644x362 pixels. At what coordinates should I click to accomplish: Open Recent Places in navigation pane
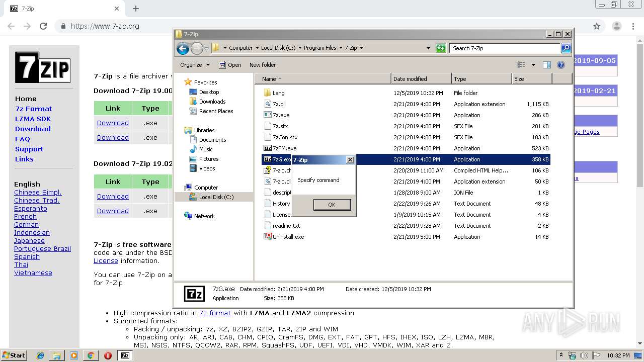(x=216, y=111)
